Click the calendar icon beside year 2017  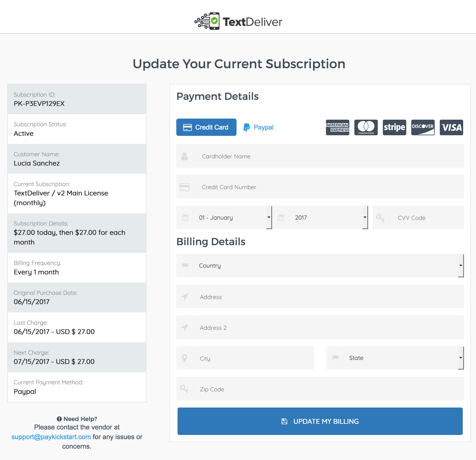[281, 217]
